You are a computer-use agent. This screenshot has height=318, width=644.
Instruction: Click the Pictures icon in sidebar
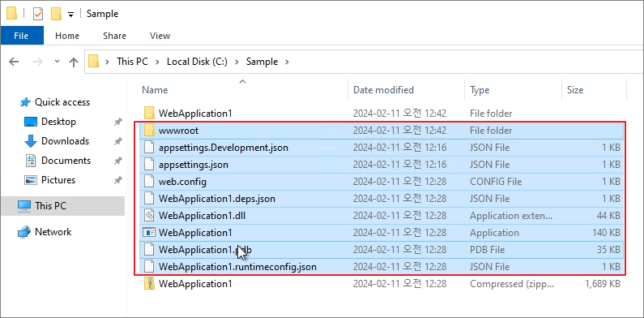pos(31,180)
